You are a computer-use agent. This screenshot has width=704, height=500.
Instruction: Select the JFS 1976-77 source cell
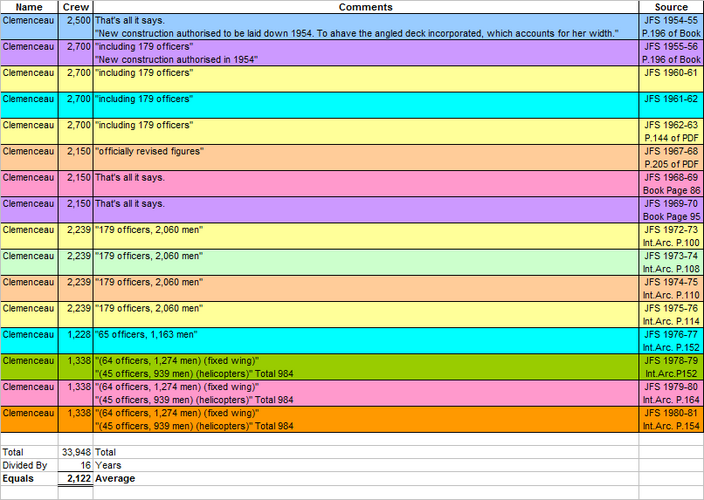tap(671, 341)
